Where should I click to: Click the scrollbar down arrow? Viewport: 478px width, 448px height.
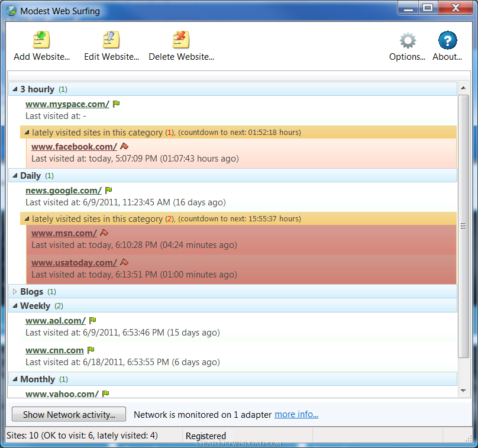[x=463, y=391]
